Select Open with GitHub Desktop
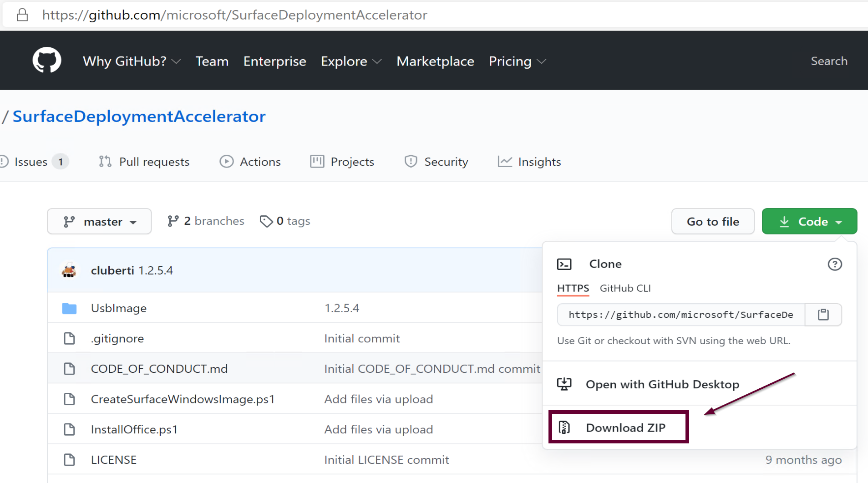The width and height of the screenshot is (868, 483). click(x=662, y=384)
